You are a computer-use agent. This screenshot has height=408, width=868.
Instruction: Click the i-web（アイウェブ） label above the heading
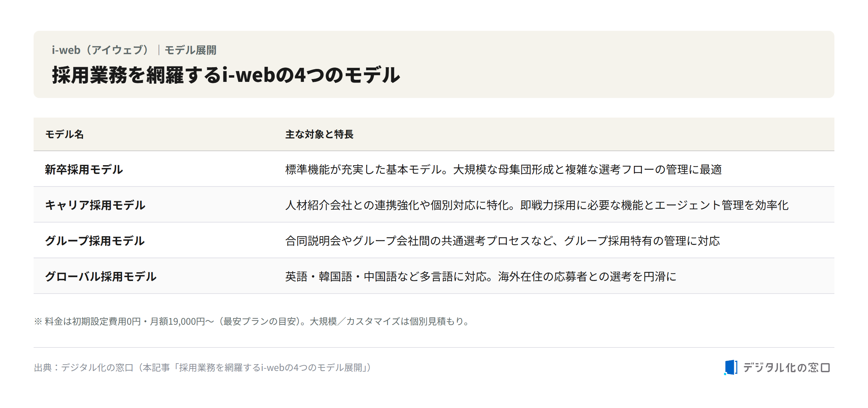coord(101,50)
